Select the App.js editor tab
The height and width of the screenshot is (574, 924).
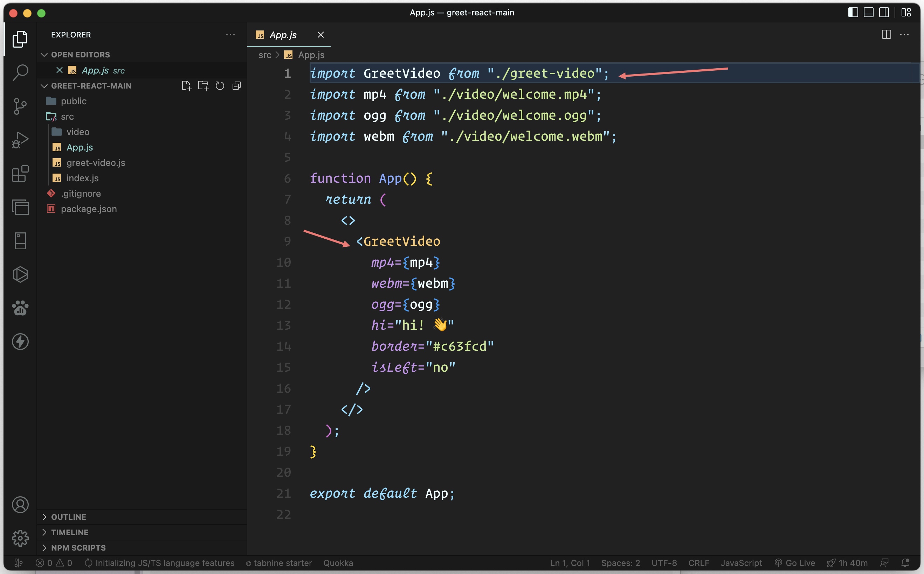[283, 35]
